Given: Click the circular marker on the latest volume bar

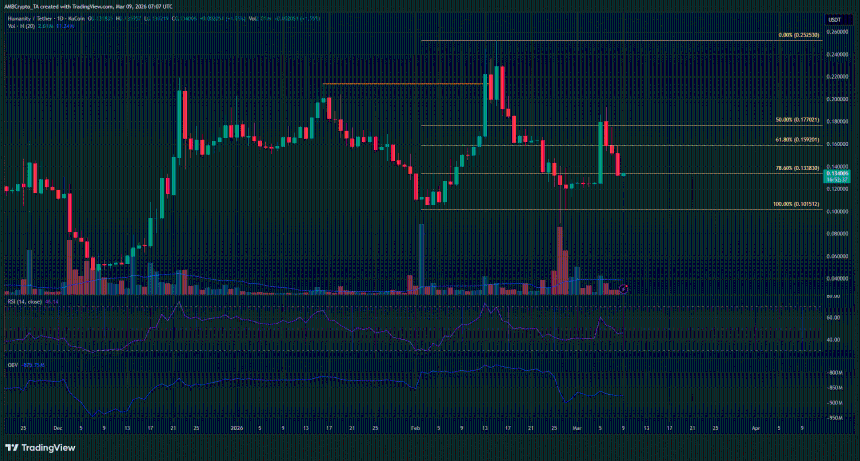Looking at the screenshot, I should (x=624, y=289).
